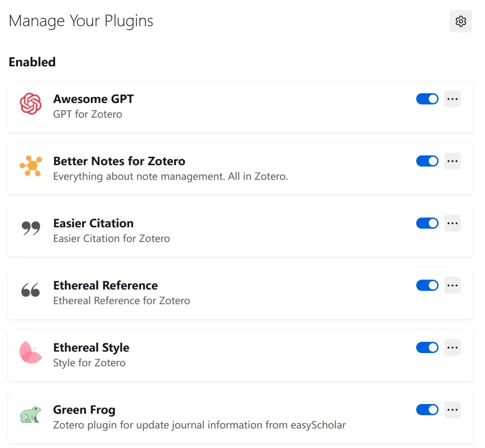Click the Ethereal Style pink petal icon
This screenshot has height=448, width=485.
click(31, 352)
